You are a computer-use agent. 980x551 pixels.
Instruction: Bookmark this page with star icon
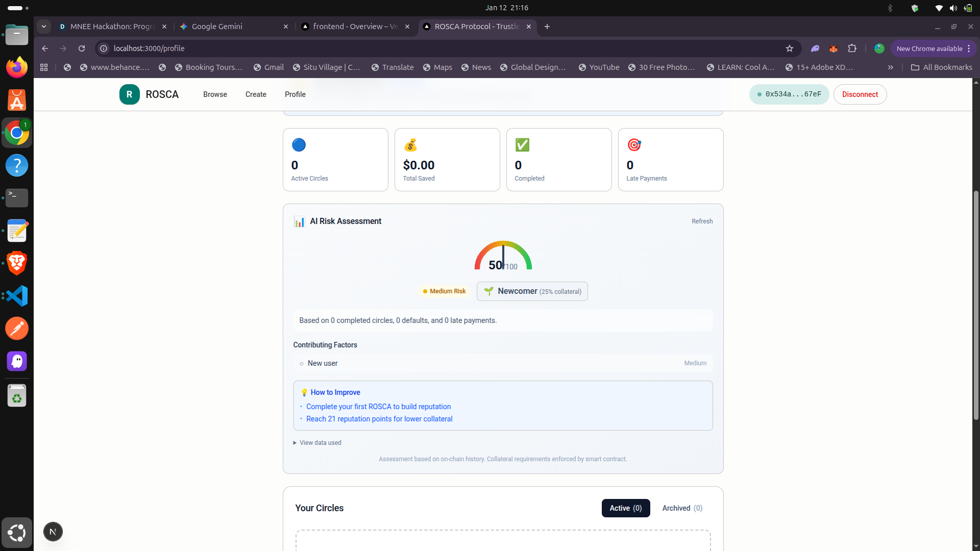click(x=790, y=48)
